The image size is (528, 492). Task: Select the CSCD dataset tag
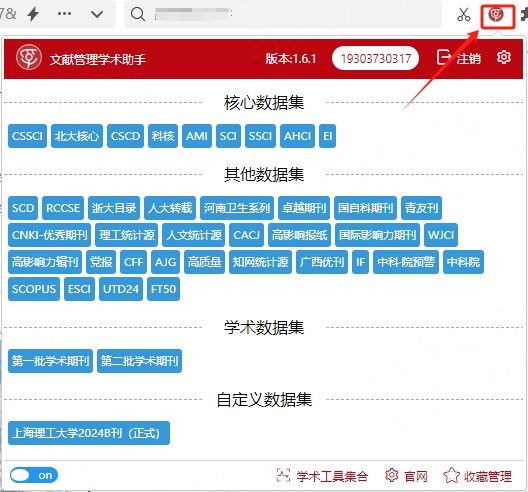[x=125, y=136]
